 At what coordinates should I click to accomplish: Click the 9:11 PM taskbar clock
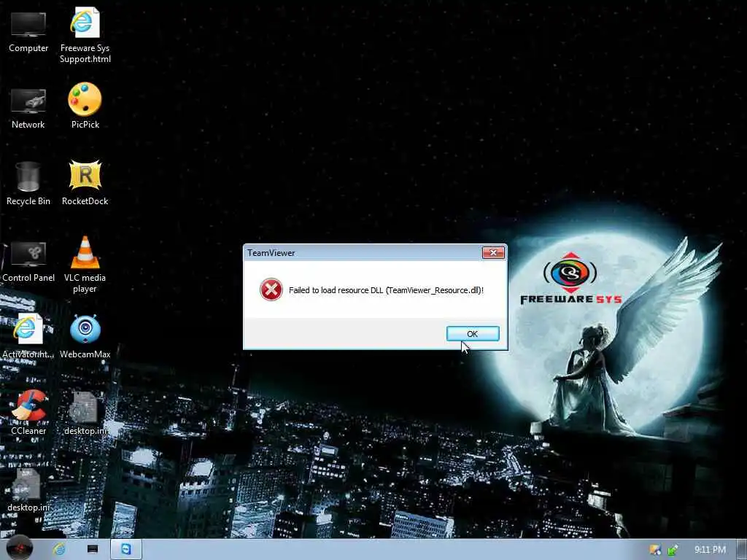(x=710, y=550)
